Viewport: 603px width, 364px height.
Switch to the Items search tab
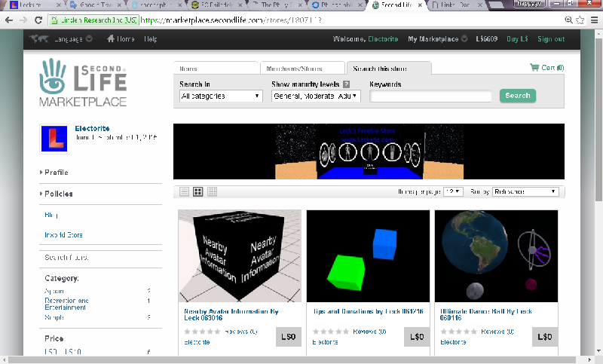216,69
